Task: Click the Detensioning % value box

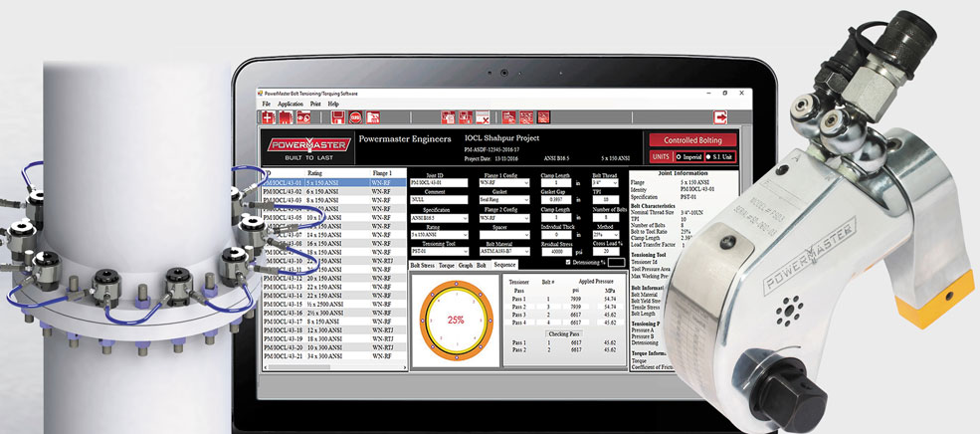Action: click(616, 263)
